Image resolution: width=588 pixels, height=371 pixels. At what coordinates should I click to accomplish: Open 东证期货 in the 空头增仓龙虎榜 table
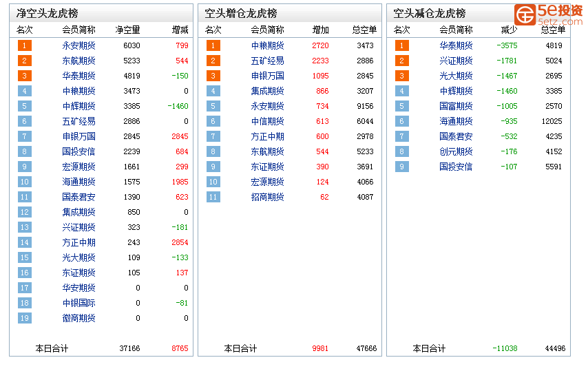pyautogui.click(x=267, y=167)
